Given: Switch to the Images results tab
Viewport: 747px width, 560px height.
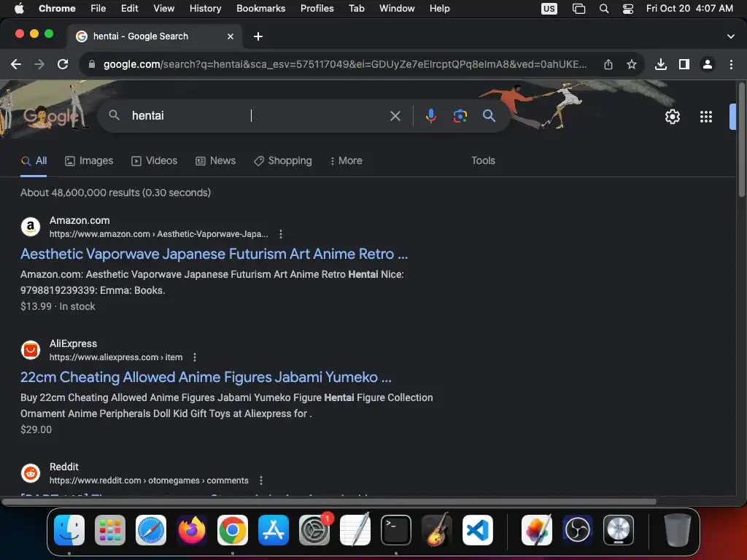Looking at the screenshot, I should pos(89,161).
